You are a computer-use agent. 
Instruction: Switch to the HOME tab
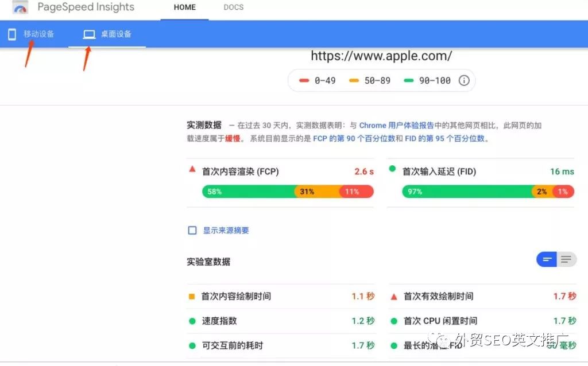coord(184,7)
